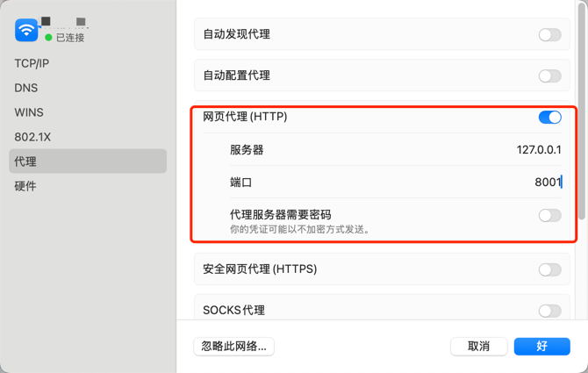
Task: Open the DNS section
Action: pos(26,89)
